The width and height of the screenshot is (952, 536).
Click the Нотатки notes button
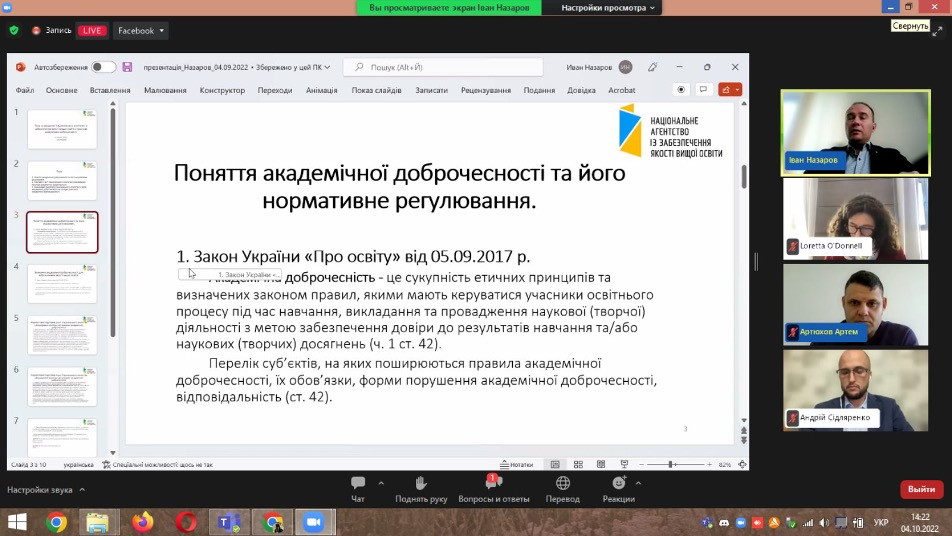(x=516, y=464)
